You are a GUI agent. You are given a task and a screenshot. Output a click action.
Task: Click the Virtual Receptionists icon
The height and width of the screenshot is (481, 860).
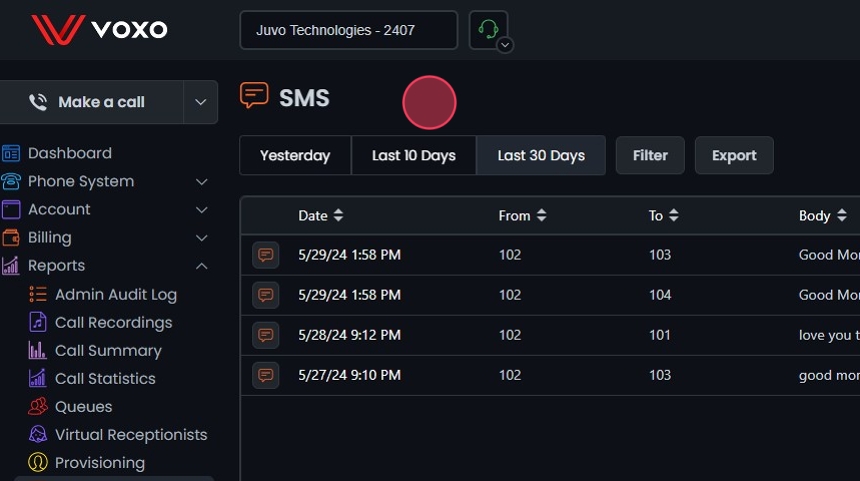click(x=38, y=434)
